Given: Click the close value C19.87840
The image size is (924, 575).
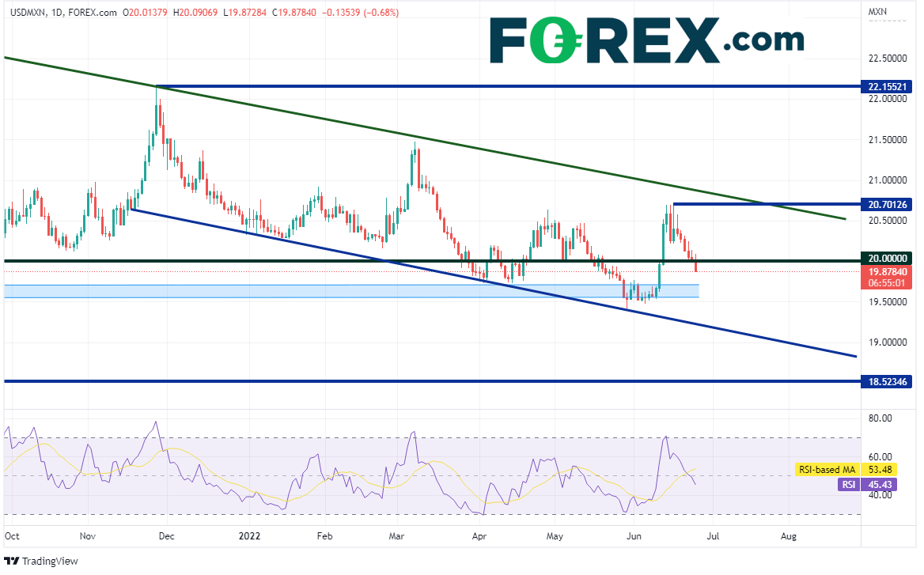Looking at the screenshot, I should pos(294,12).
